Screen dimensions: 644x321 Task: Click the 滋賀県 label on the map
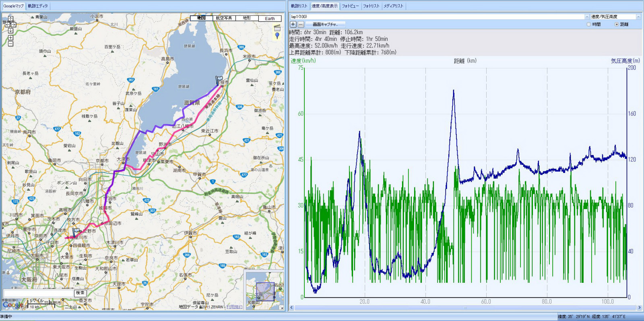point(192,103)
